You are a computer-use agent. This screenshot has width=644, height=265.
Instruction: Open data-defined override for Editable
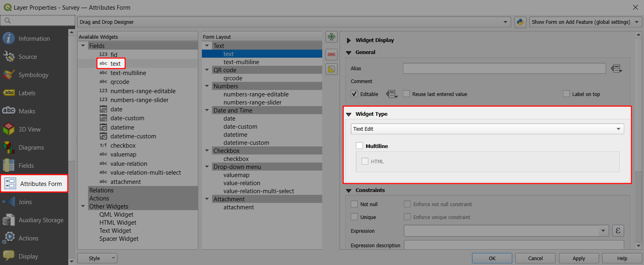pyautogui.click(x=392, y=94)
